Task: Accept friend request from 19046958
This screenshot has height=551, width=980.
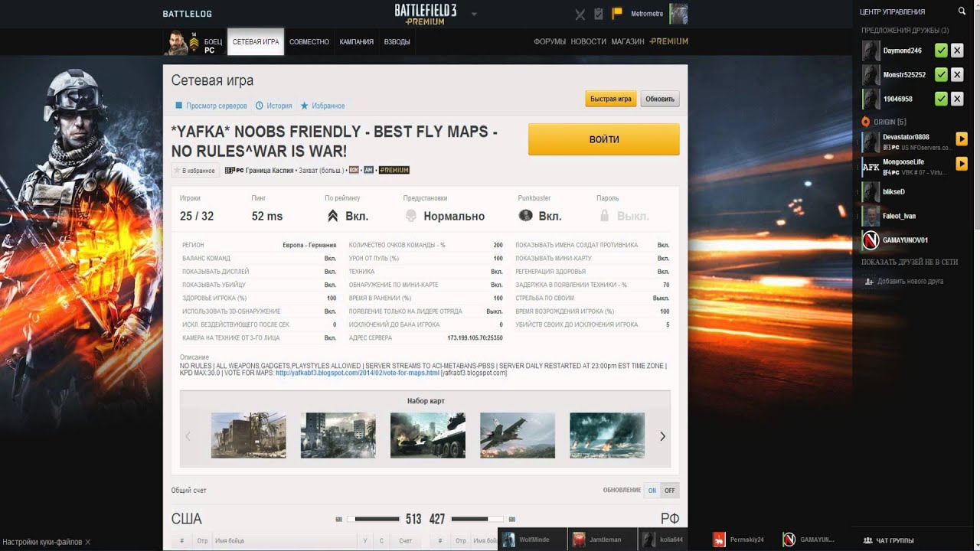Action: click(942, 99)
